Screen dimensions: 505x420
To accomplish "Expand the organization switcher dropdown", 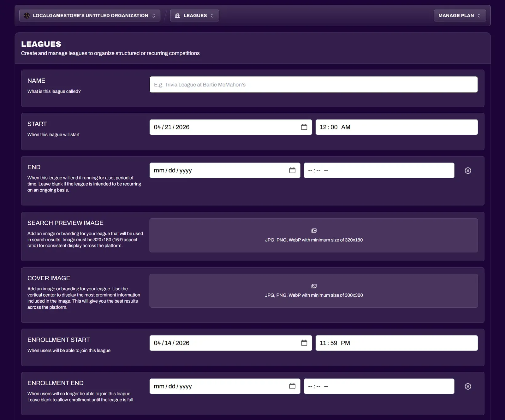I will click(154, 15).
